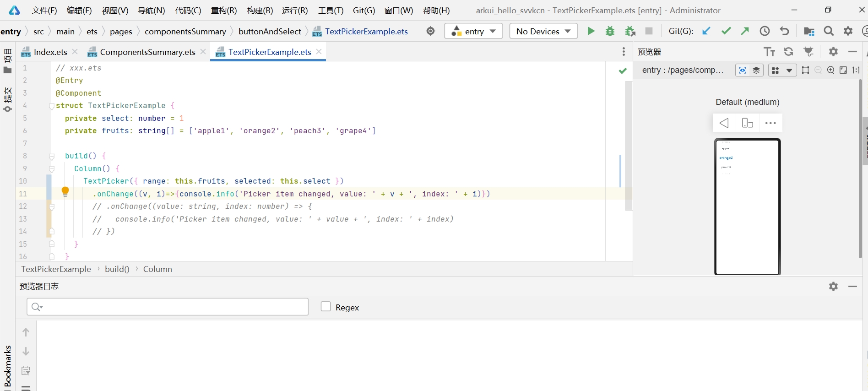Commit changes with the green checkmark
Viewport: 868px width, 391px height.
(726, 31)
